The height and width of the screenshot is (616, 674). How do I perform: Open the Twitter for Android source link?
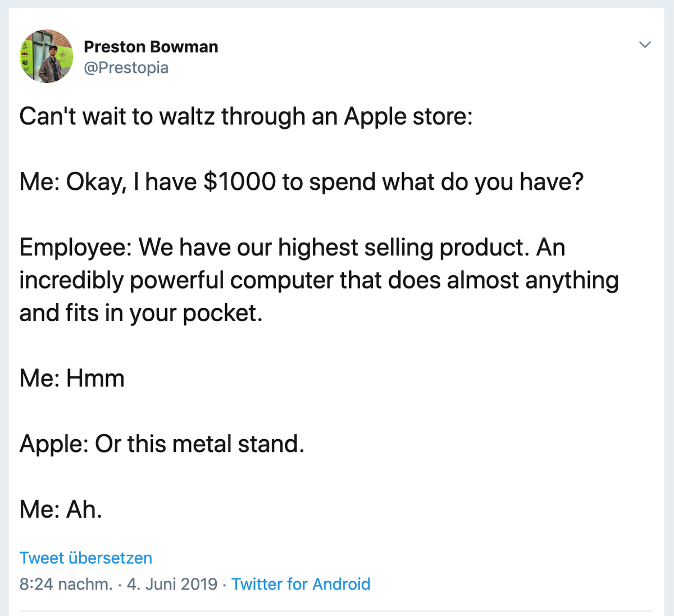pos(301,584)
